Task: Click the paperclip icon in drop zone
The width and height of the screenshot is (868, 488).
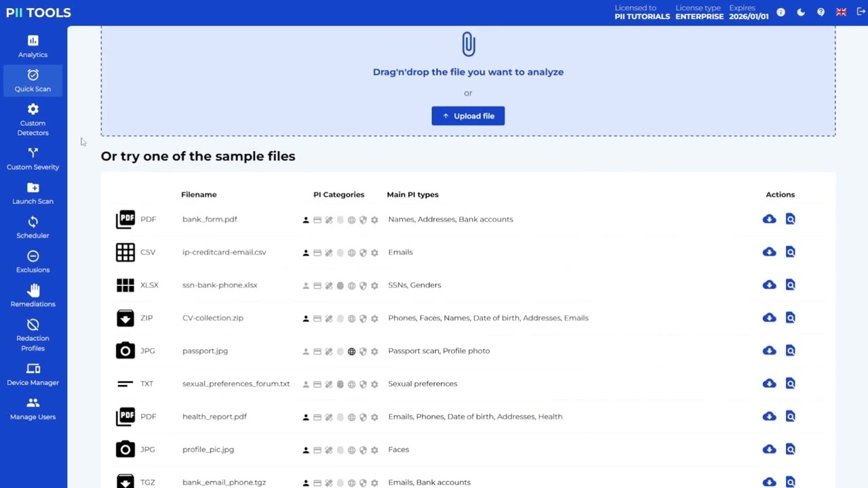Action: coord(468,45)
